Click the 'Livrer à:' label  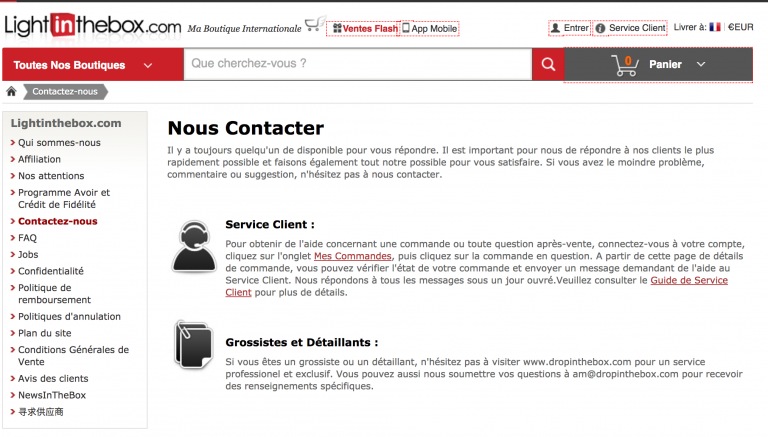690,27
